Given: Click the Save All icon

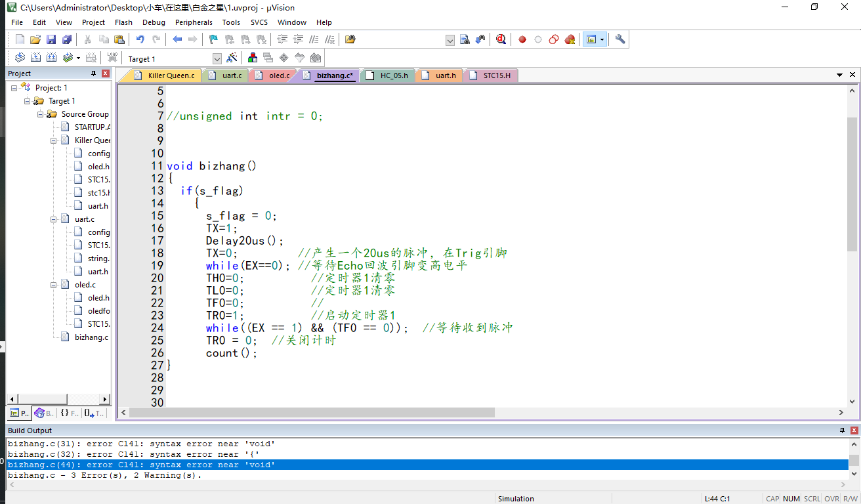Looking at the screenshot, I should [x=67, y=39].
